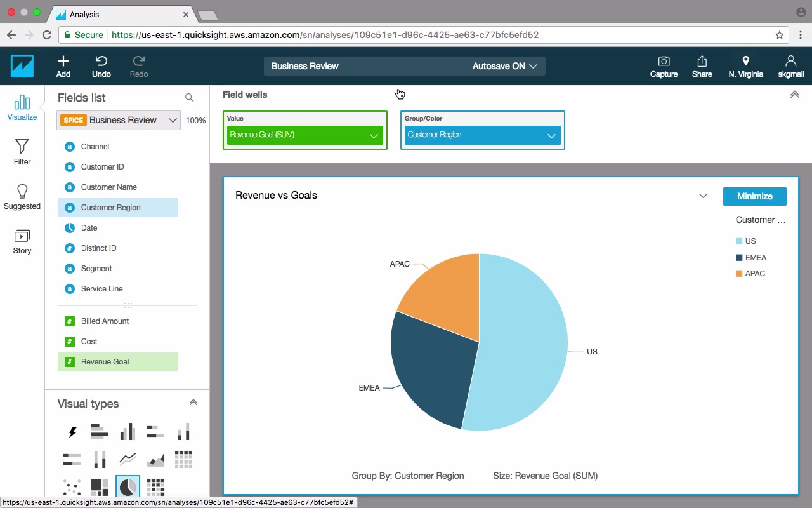The image size is (812, 508).
Task: Select the horizontal 100% stacked bar type
Action: (x=72, y=459)
